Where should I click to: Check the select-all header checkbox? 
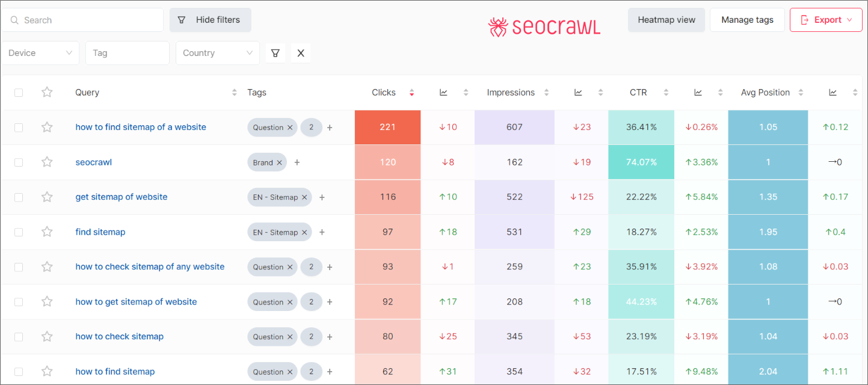[19, 93]
